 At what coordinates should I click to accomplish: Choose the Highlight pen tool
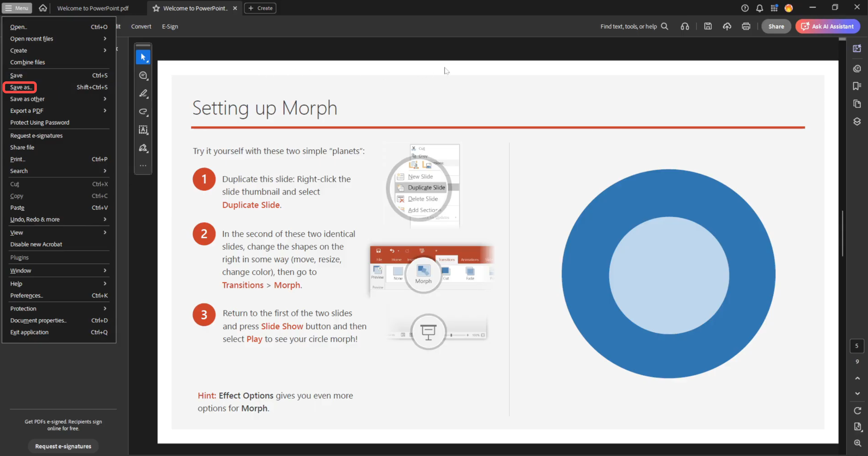143,93
